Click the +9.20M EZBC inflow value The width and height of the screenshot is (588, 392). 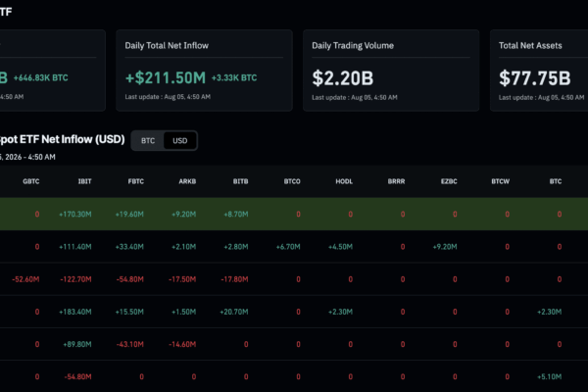(445, 247)
